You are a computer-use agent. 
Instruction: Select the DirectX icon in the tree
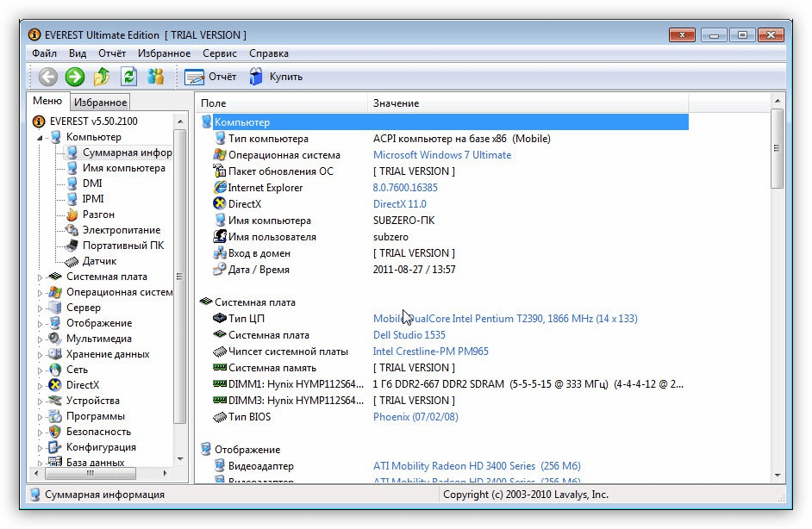[55, 385]
